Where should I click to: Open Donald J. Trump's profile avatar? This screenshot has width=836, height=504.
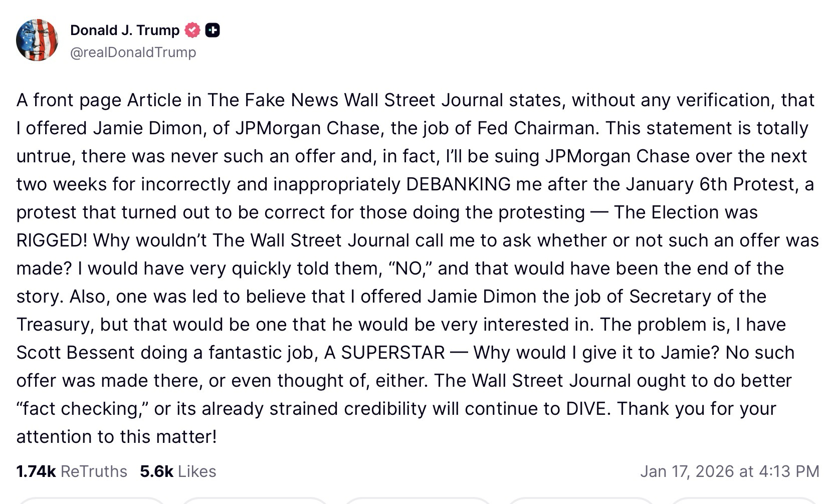37,40
